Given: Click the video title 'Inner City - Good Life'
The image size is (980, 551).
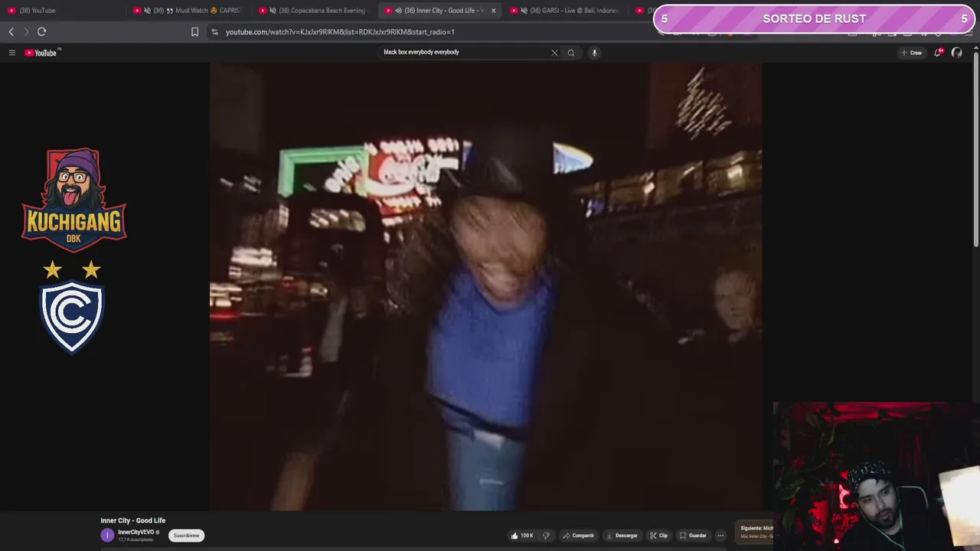Looking at the screenshot, I should click(x=132, y=520).
